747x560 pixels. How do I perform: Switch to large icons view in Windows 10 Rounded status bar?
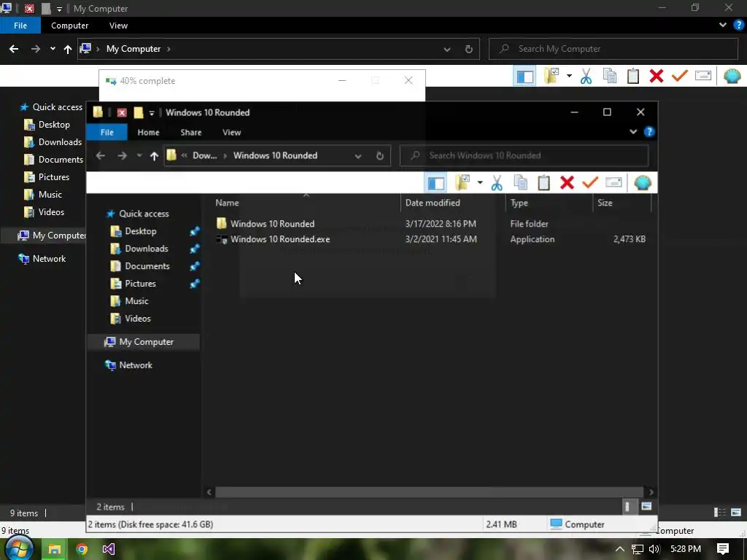(x=646, y=507)
